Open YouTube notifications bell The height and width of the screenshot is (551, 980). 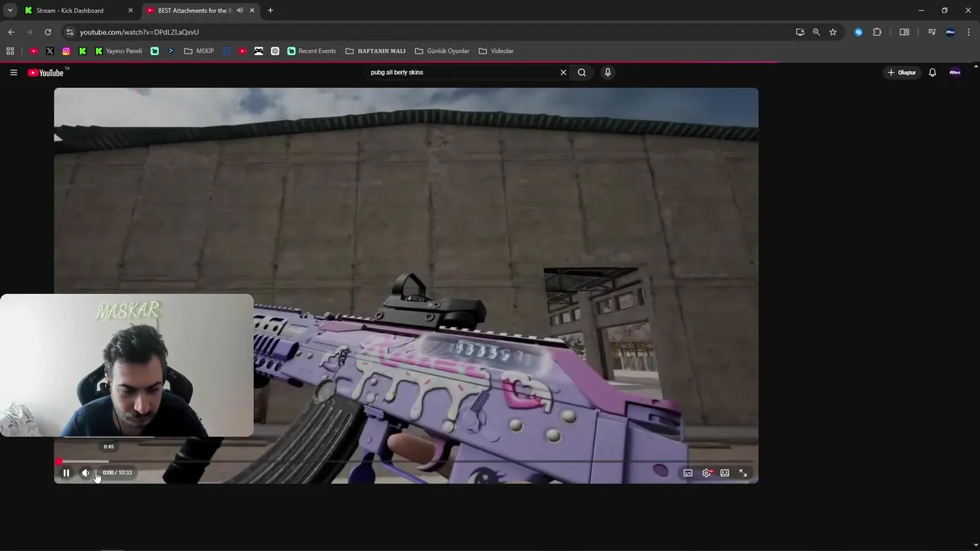point(933,73)
